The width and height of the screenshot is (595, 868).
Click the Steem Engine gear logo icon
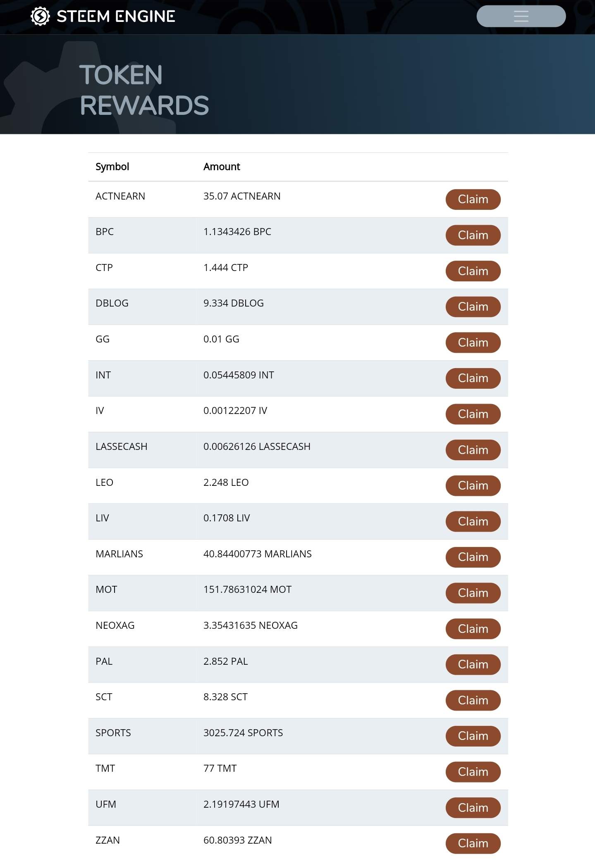40,17
